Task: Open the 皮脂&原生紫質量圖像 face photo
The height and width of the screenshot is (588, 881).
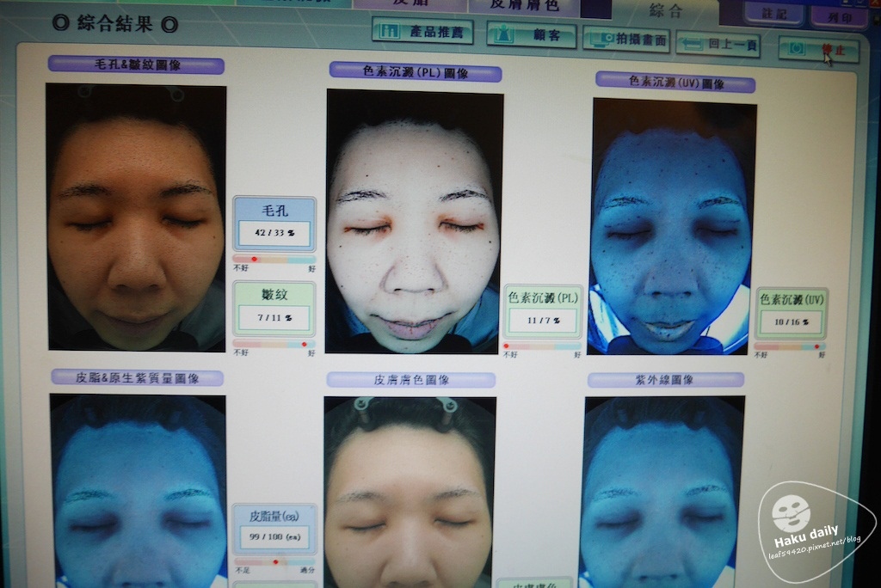Action: pos(139,491)
